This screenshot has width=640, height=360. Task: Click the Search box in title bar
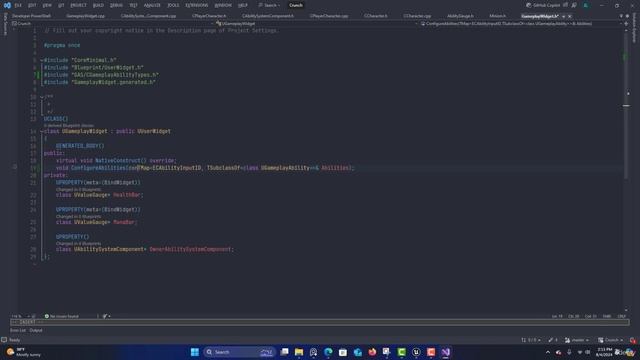269,5
